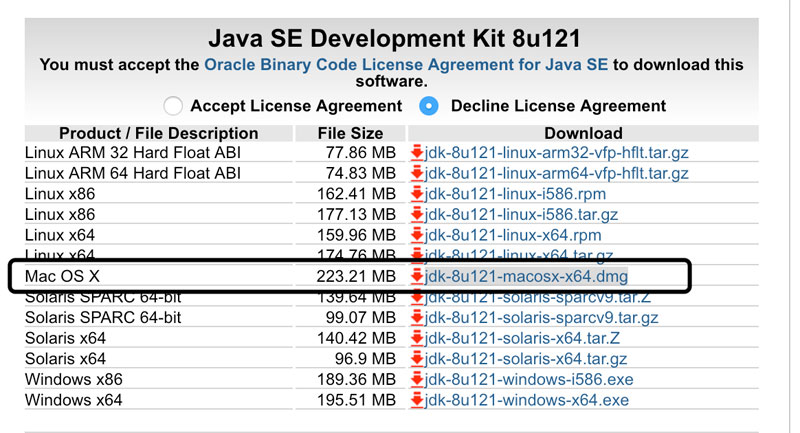Click red arrow icon beside linux-i586.tar.gz
This screenshot has width=800, height=433.
417,214
